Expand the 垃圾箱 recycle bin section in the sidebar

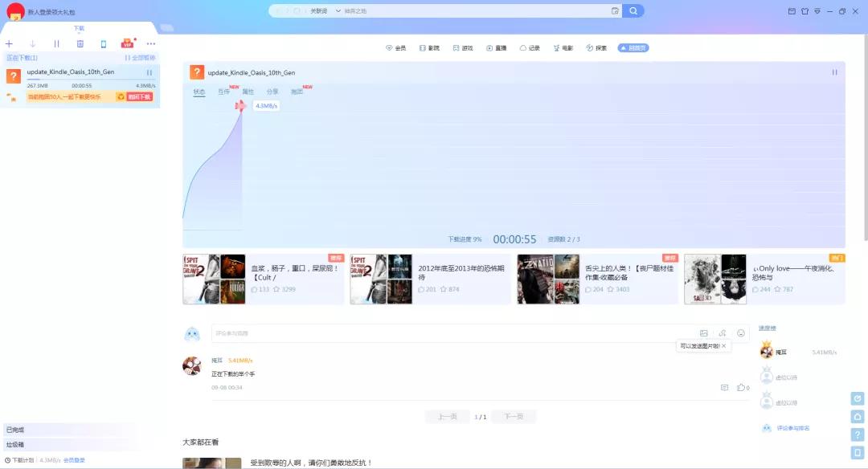click(x=69, y=445)
